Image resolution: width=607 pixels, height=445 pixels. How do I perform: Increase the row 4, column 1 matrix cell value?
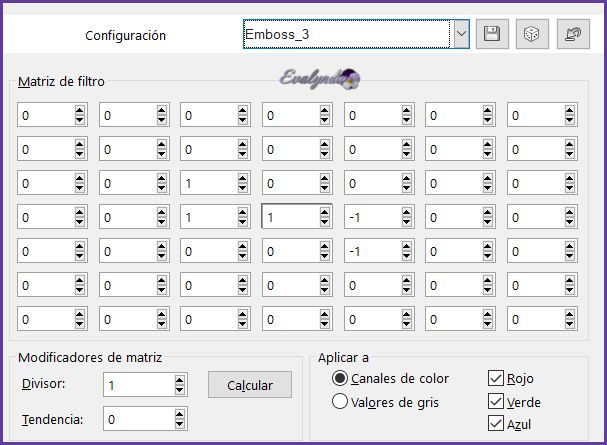pyautogui.click(x=79, y=212)
